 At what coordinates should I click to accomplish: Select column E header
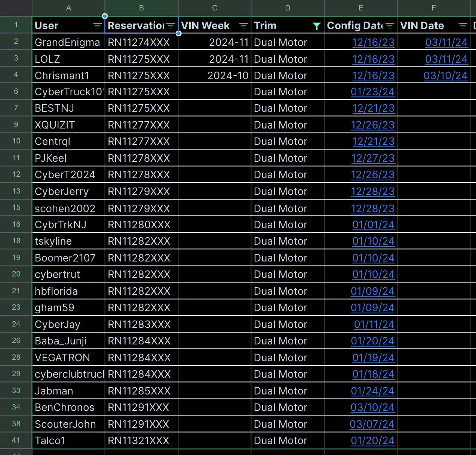coord(360,8)
